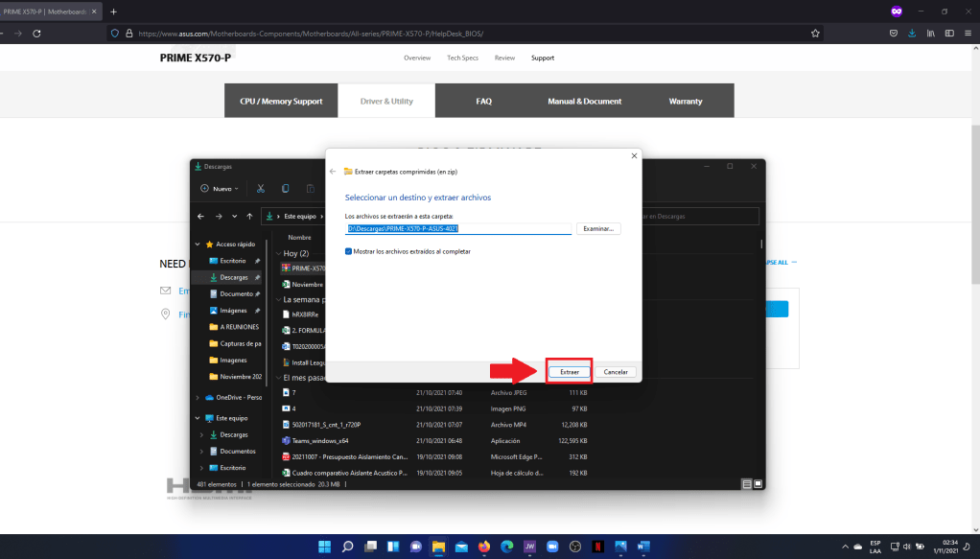Expand the OneDrive node in sidebar
This screenshot has width=980, height=559.
coord(198,397)
